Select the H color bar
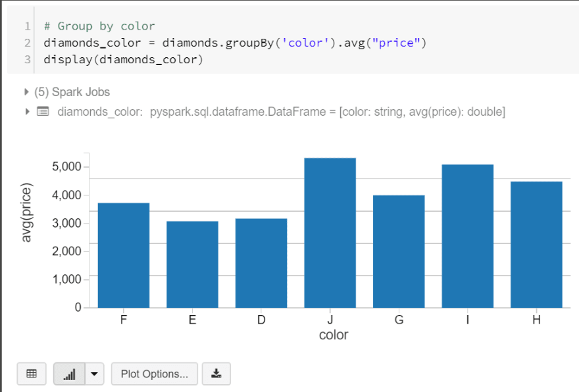This screenshot has width=579, height=392. (536, 245)
